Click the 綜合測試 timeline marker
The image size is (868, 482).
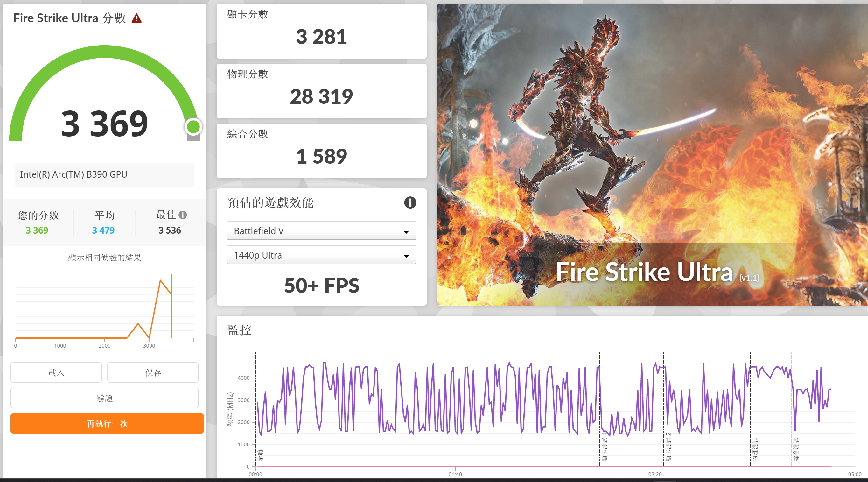[796, 449]
